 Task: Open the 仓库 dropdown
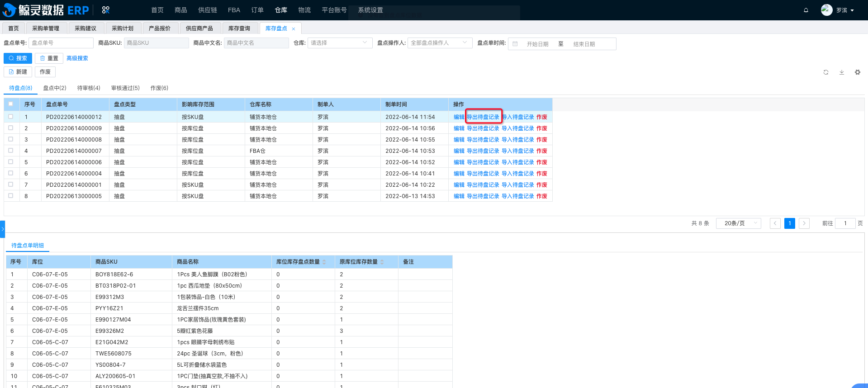tap(340, 43)
